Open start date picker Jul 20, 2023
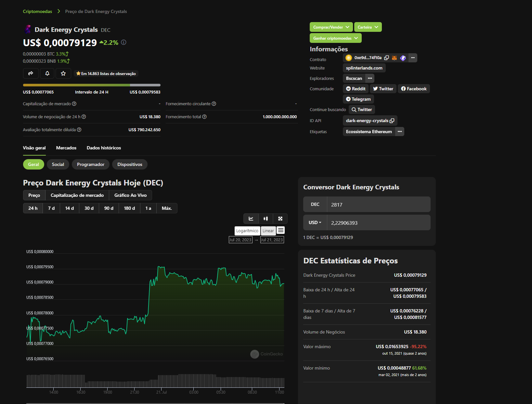Screen dimensions: 532x404 click(240, 240)
